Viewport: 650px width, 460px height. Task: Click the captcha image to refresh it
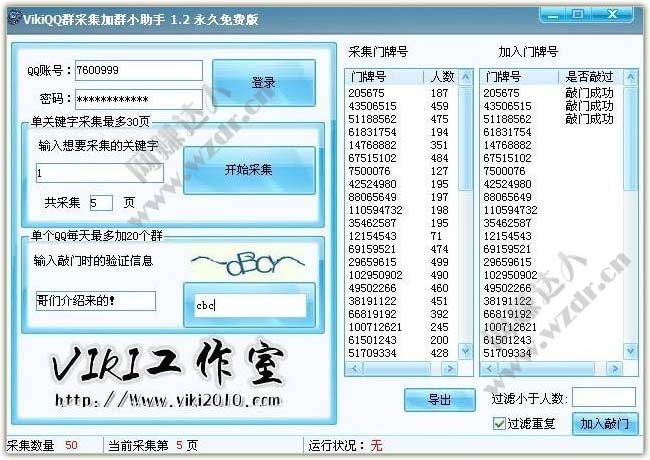tap(248, 264)
